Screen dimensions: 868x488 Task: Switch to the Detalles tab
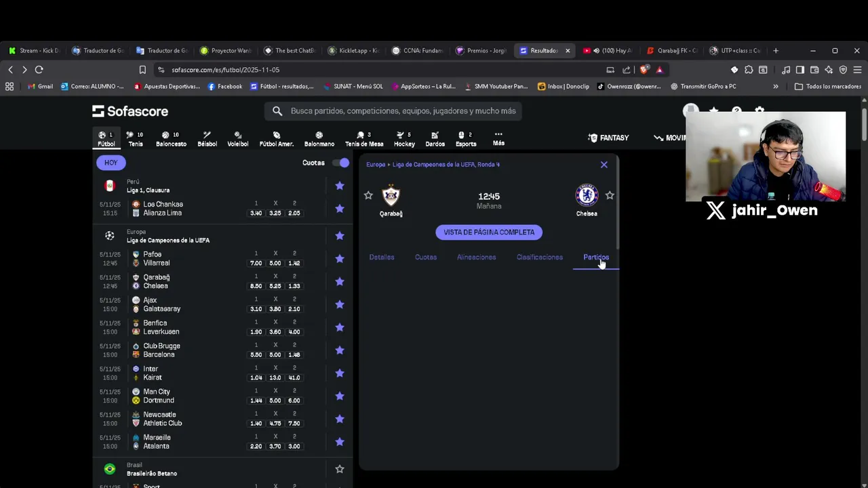(382, 258)
